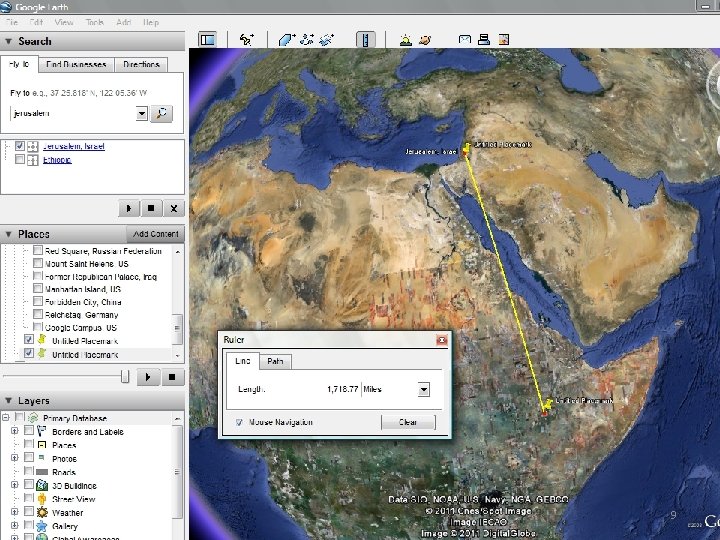Open the Tools menu
The image size is (720, 540).
[95, 22]
